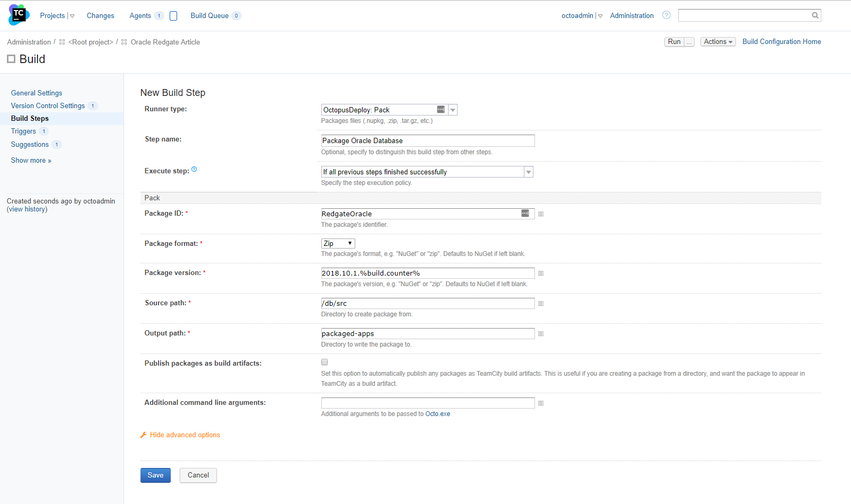Open parameter picker beside Additional command line arguments
Image resolution: width=851 pixels, height=504 pixels.
click(541, 403)
